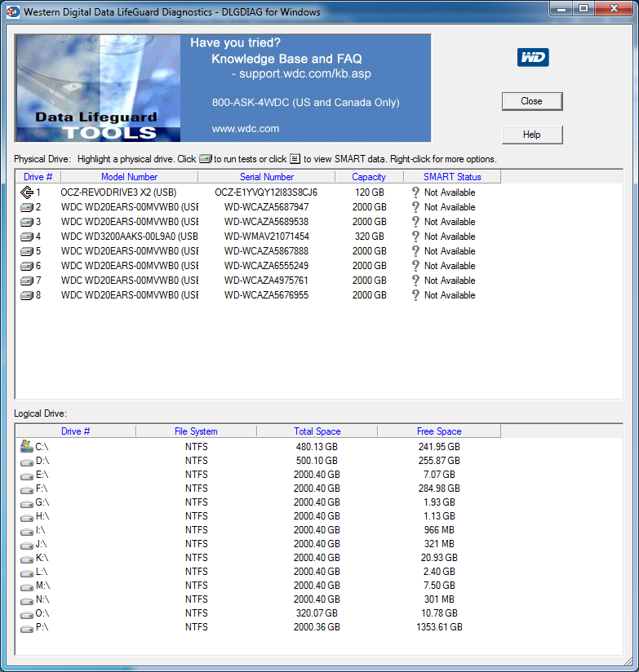Click the J:\ logical drive icon

click(x=27, y=546)
